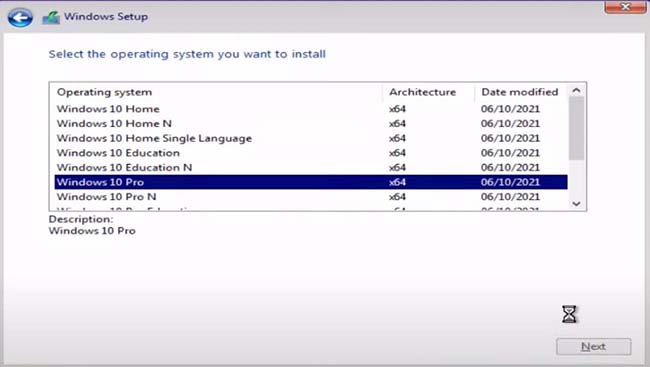Click 06/10/2021 in Windows 10 Home N row
This screenshot has width=650, height=367.
(510, 124)
